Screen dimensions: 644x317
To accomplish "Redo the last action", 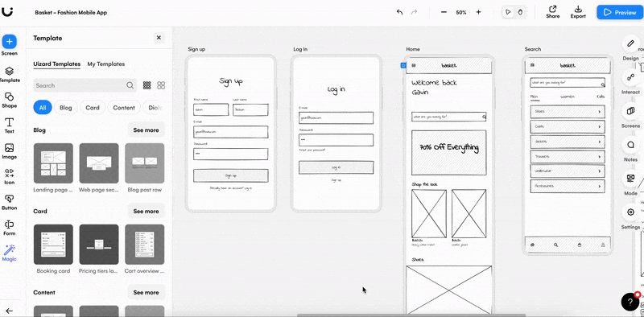I will [415, 12].
